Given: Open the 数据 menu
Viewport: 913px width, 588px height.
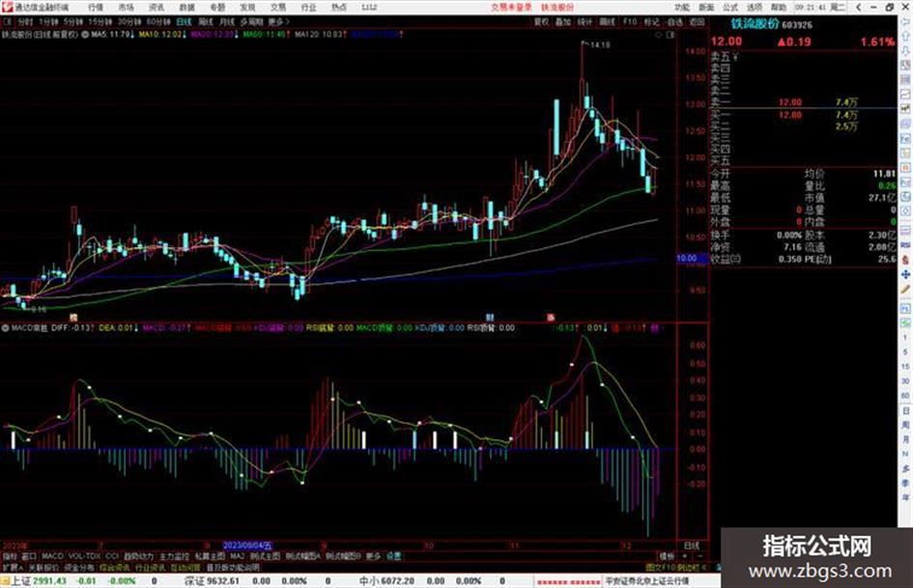Looking at the screenshot, I should (x=186, y=8).
